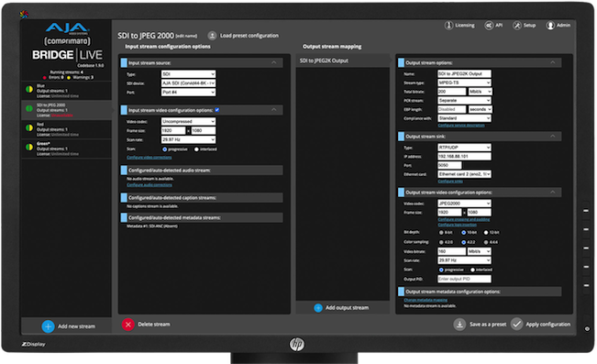Select the Red stream in sidebar

(x=66, y=129)
